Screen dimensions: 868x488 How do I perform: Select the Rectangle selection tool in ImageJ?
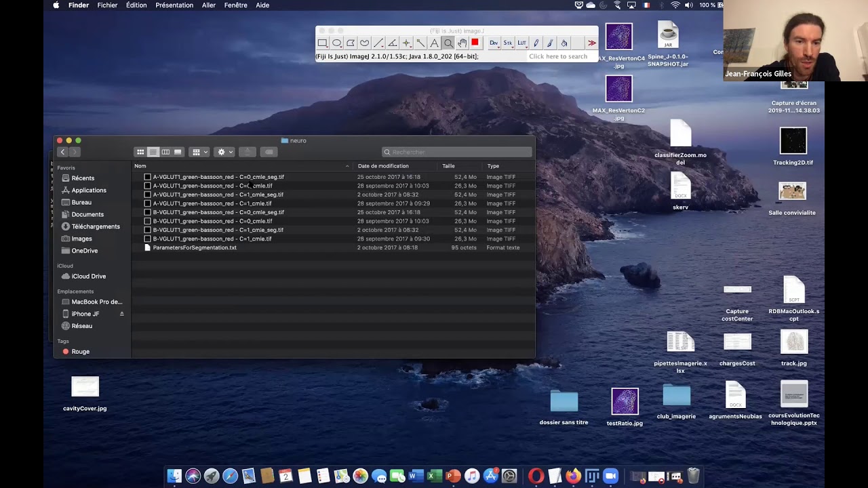tap(323, 43)
